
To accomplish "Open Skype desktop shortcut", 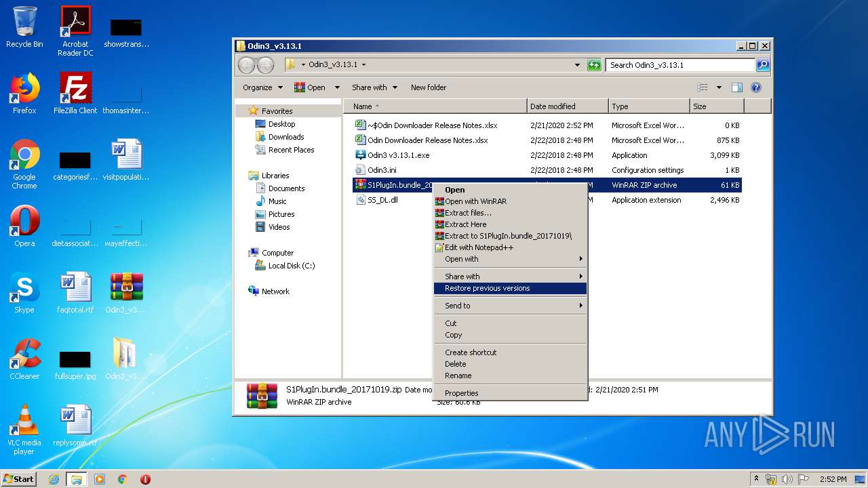I will click(24, 293).
